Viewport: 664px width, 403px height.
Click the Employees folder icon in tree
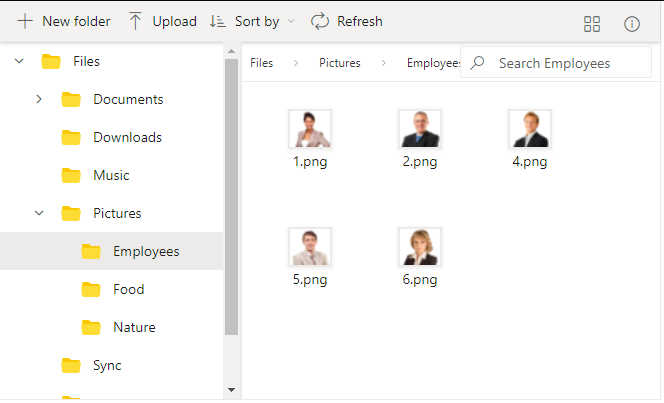point(91,251)
